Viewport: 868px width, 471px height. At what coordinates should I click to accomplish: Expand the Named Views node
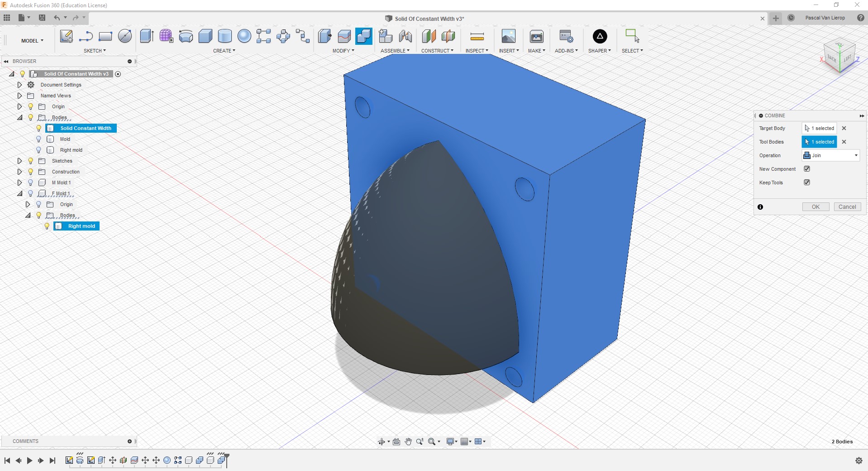tap(19, 96)
